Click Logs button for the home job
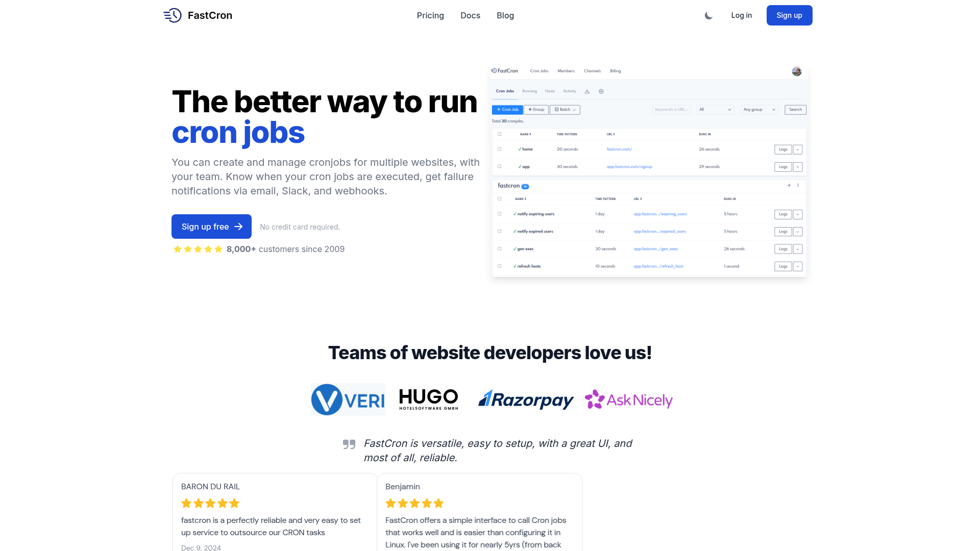 coord(783,149)
